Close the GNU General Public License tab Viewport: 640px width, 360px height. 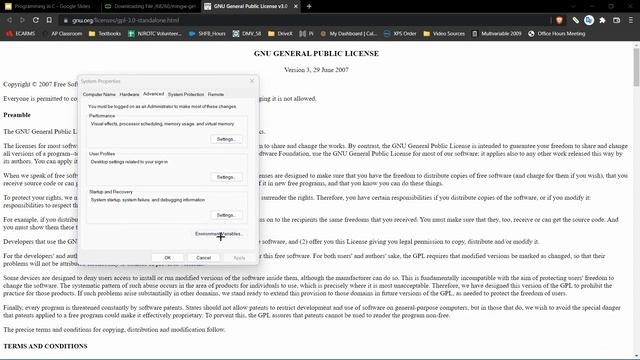pyautogui.click(x=296, y=6)
